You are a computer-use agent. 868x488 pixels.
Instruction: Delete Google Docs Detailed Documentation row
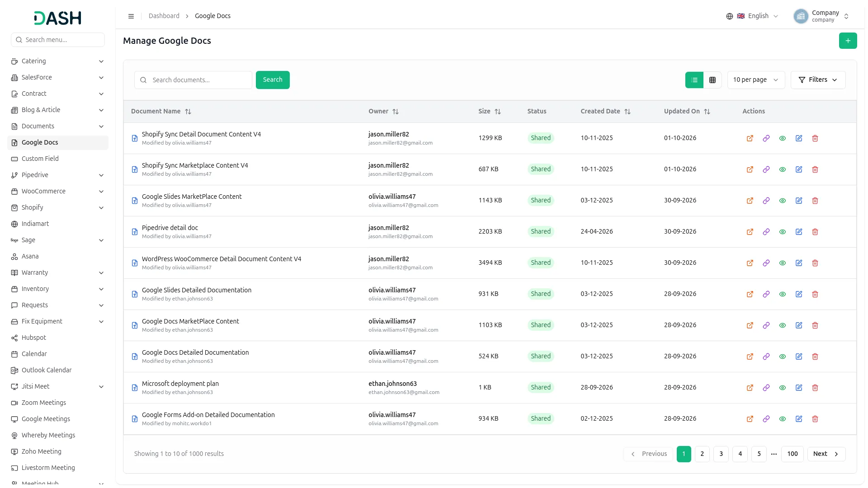(815, 357)
